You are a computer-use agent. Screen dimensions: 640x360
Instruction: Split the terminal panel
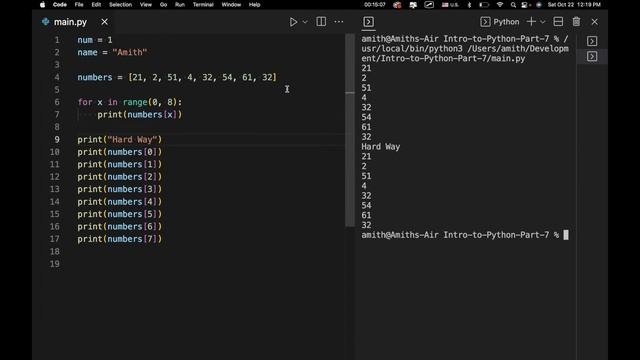click(558, 22)
